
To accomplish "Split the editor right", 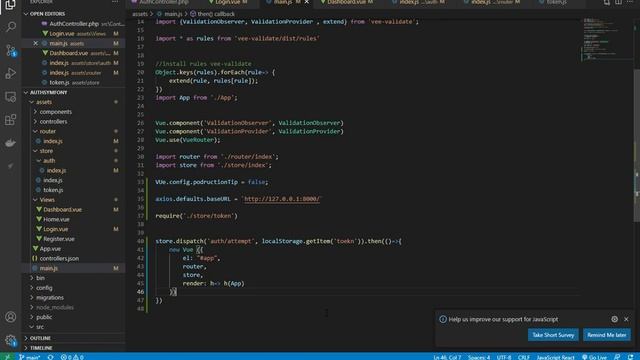I will [x=619, y=2].
